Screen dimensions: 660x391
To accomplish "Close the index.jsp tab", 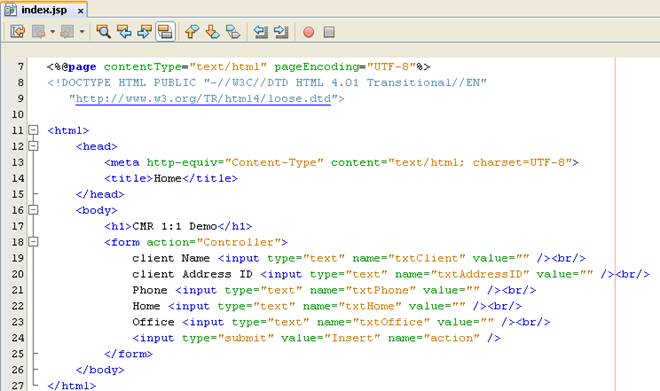I will [80, 11].
